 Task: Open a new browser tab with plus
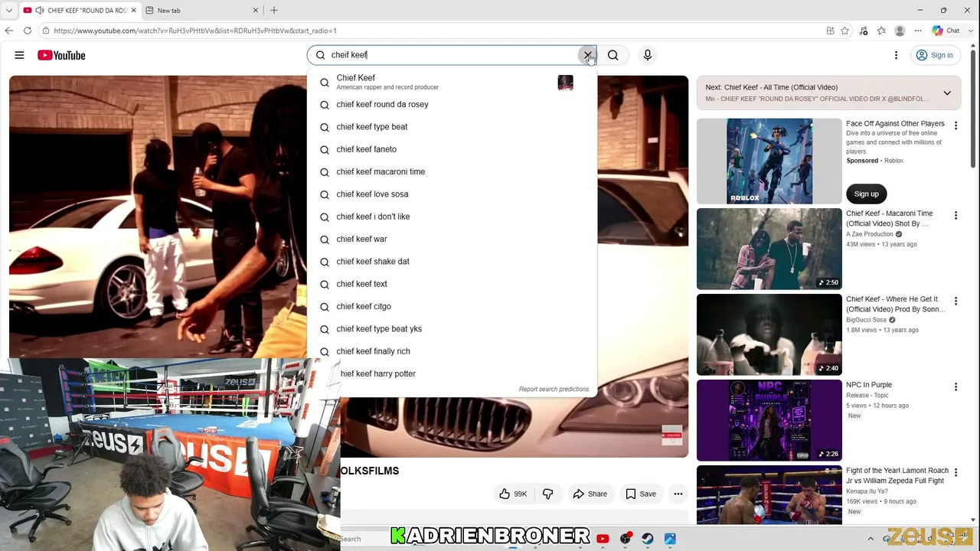274,11
